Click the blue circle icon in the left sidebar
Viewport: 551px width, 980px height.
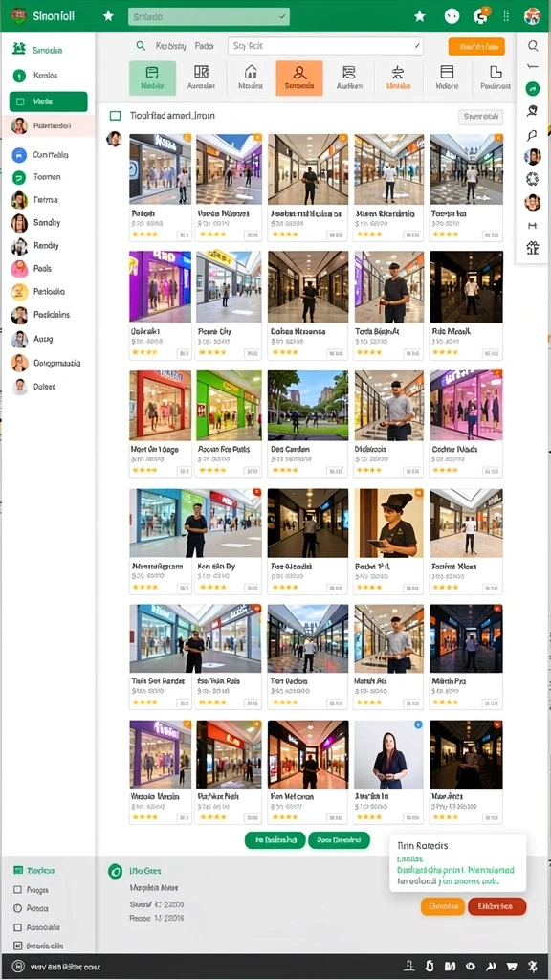[x=19, y=154]
